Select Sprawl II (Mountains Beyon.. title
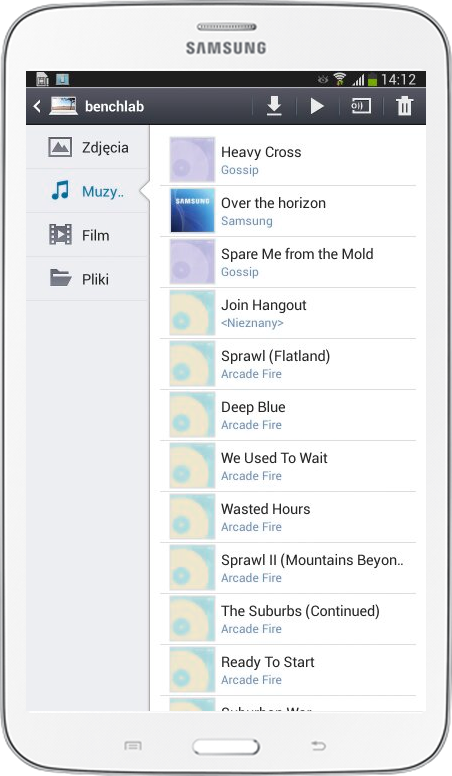452x776 pixels. click(312, 560)
